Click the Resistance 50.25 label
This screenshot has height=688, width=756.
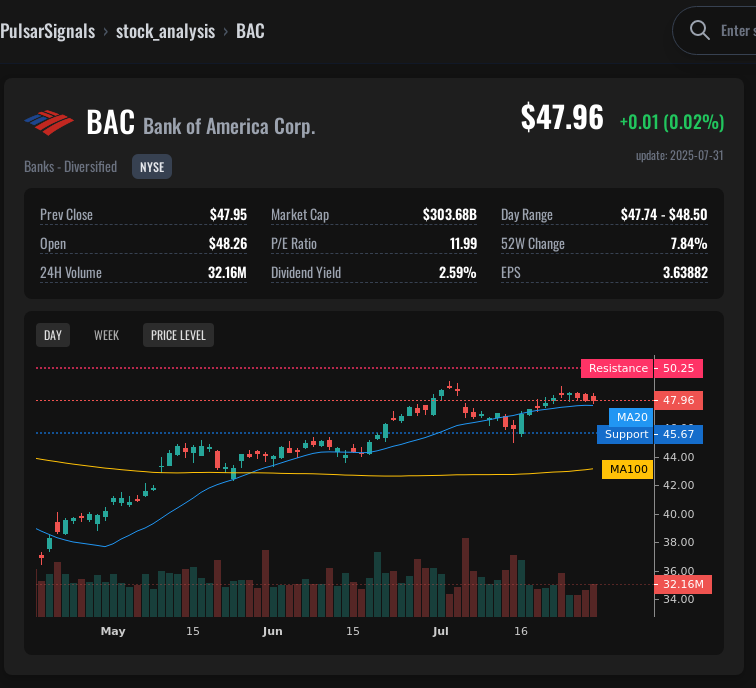point(642,368)
